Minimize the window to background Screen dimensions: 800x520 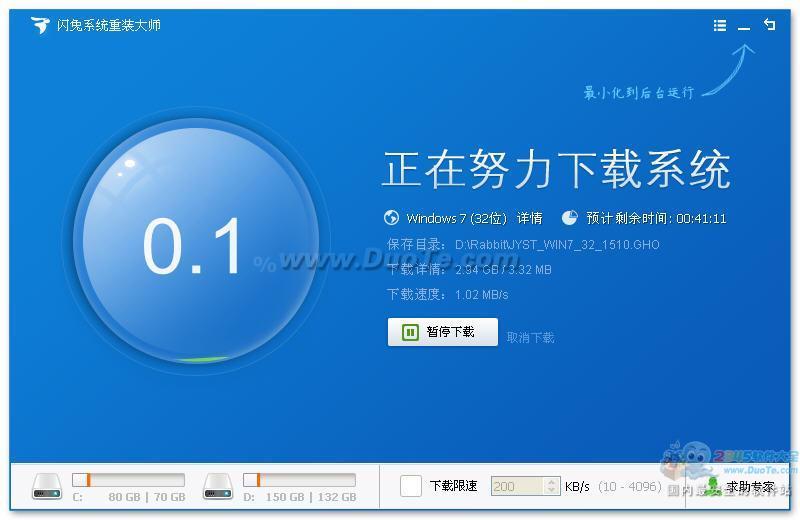click(744, 28)
